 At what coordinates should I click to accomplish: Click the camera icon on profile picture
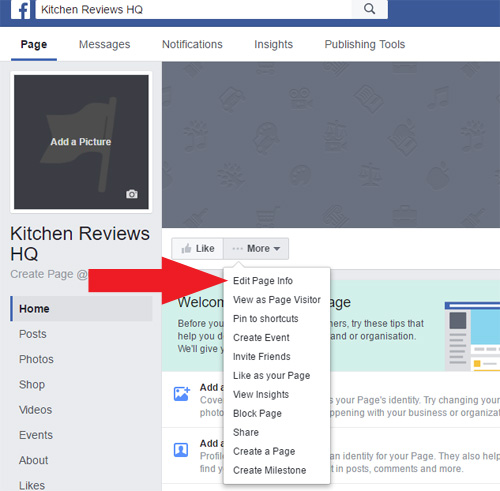pyautogui.click(x=132, y=194)
